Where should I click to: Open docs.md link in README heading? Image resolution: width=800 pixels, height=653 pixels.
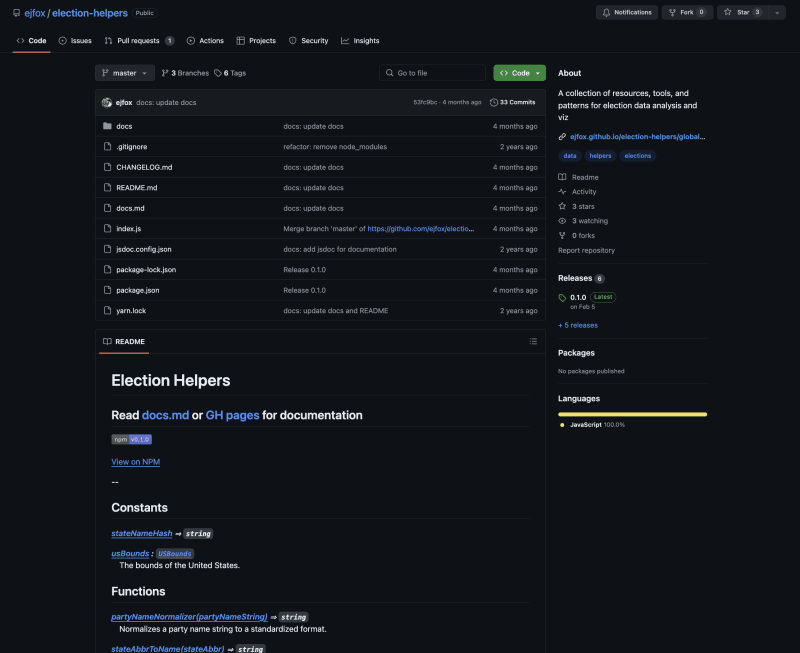[x=165, y=415]
